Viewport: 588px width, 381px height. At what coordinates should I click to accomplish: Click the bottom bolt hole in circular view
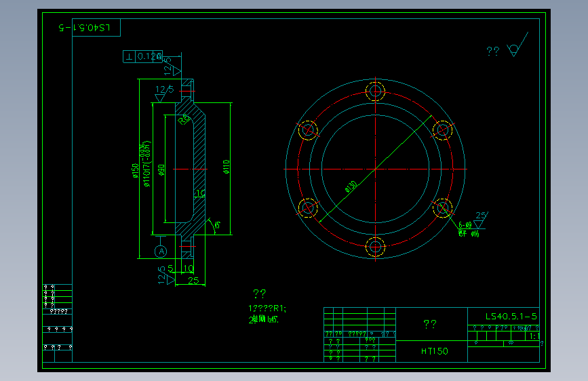click(x=375, y=247)
